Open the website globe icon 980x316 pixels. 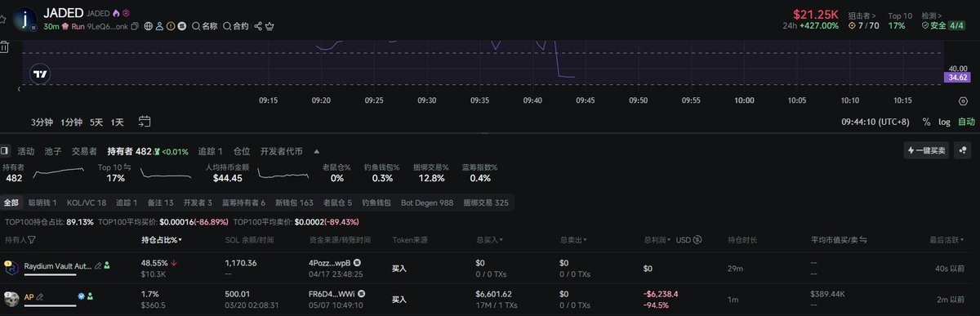click(149, 26)
